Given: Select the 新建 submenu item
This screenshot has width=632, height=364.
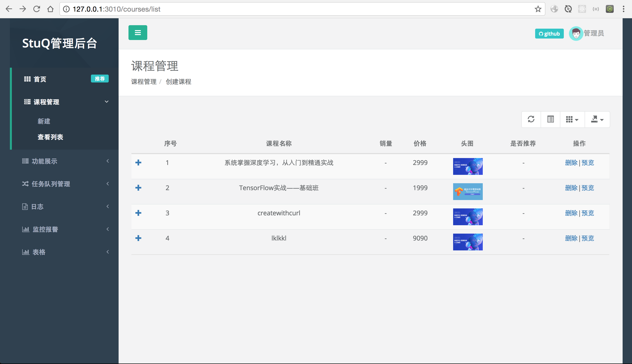Looking at the screenshot, I should [44, 121].
